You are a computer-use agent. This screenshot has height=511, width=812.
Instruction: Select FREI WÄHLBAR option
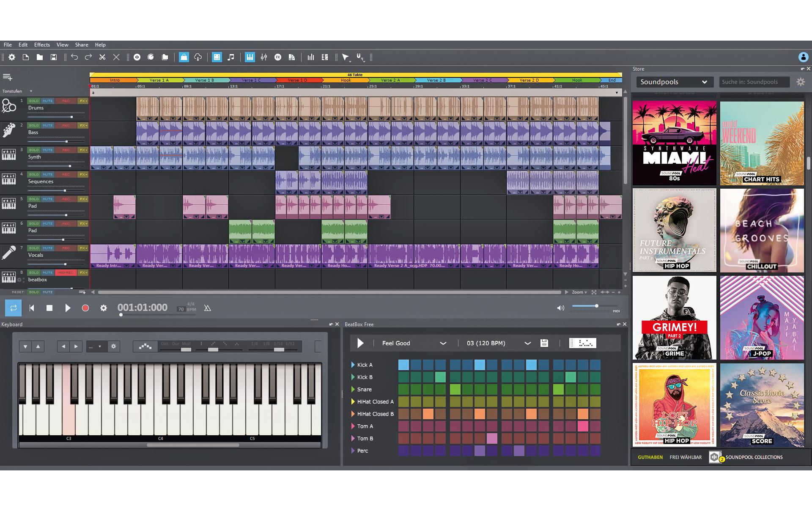[686, 457]
